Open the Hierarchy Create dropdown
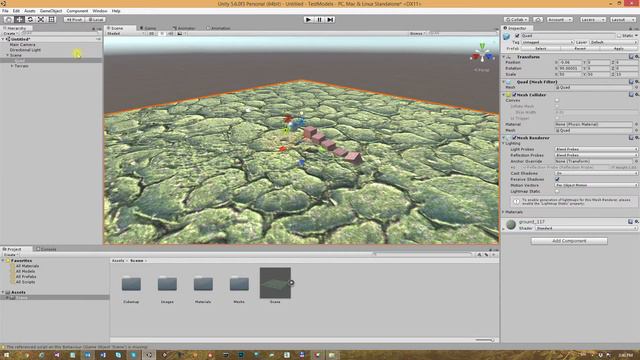 click(x=10, y=33)
